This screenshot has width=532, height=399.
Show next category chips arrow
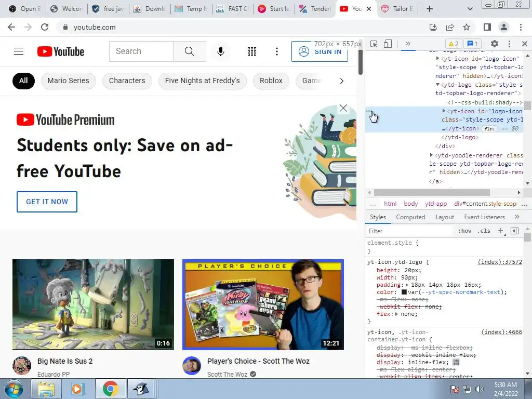click(342, 81)
